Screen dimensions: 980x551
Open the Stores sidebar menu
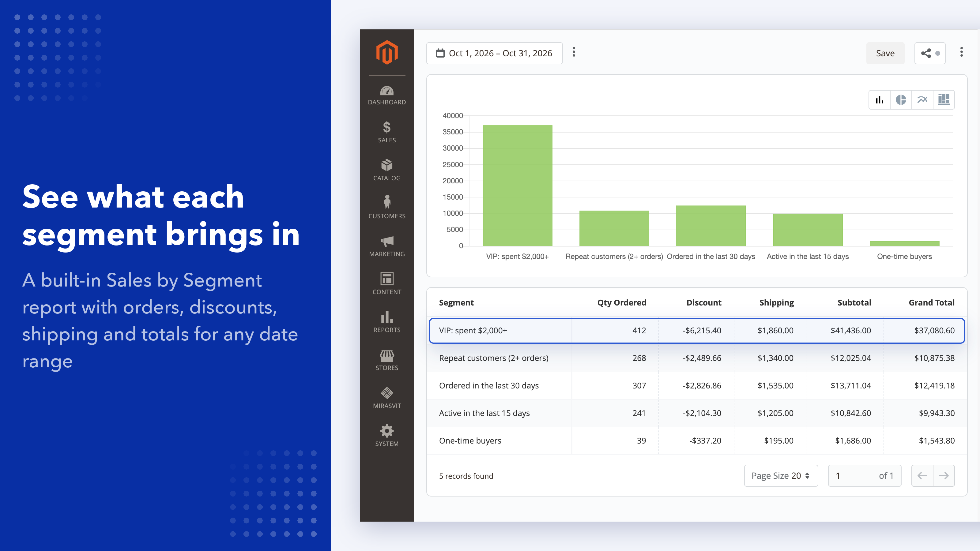click(x=387, y=360)
